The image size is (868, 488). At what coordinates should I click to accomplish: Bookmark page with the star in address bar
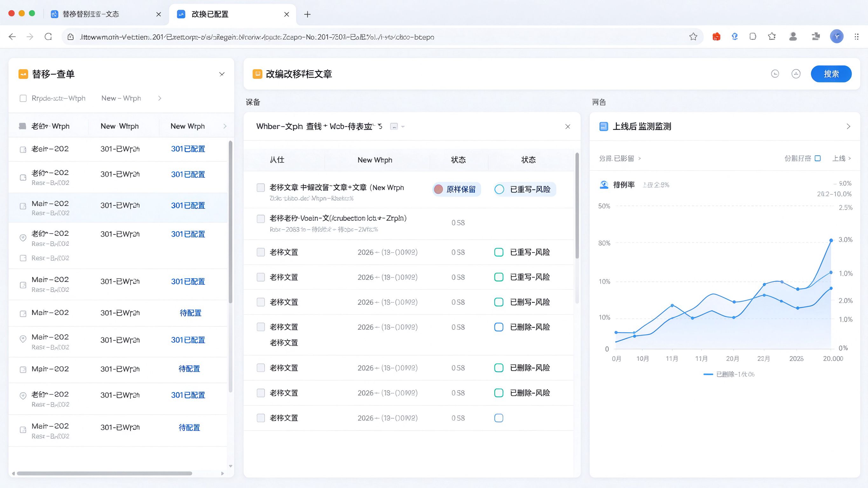pyautogui.click(x=693, y=37)
